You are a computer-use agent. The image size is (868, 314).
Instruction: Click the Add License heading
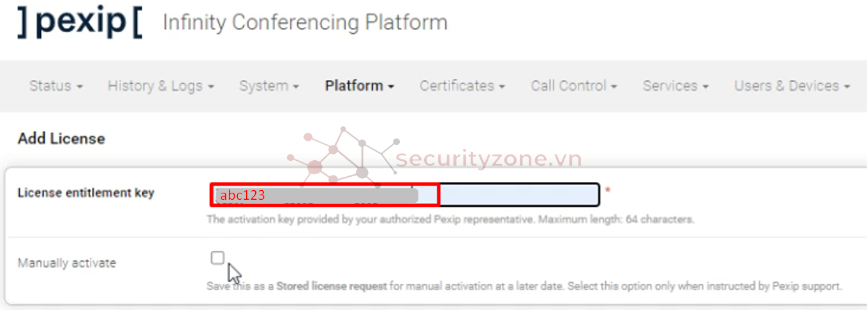pos(61,138)
